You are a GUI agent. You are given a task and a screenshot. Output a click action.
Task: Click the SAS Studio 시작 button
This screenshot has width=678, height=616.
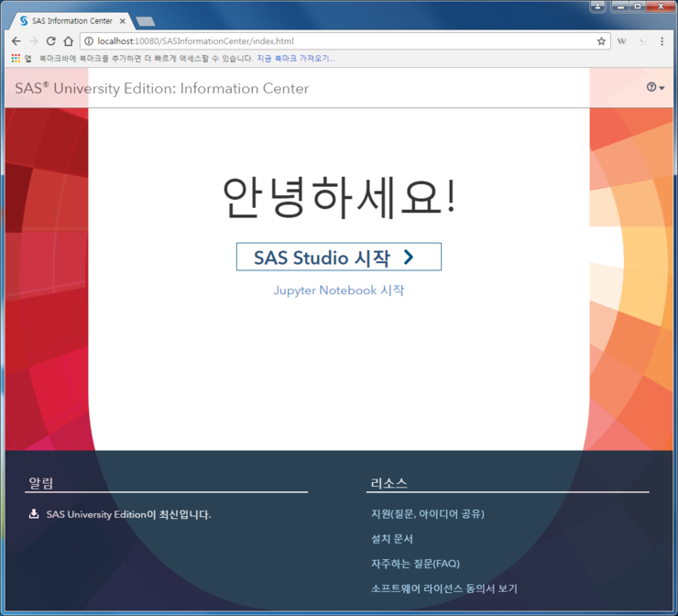(339, 257)
